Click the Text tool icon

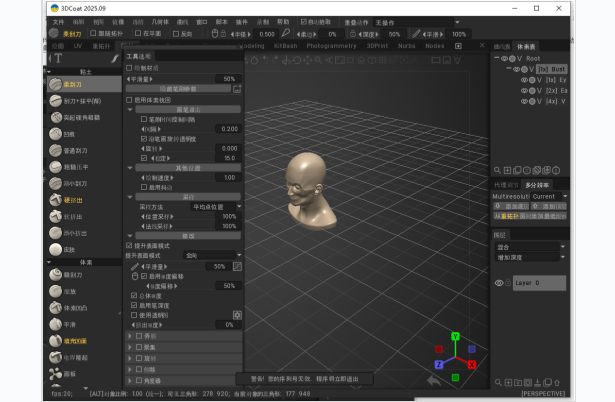pyautogui.click(x=56, y=58)
